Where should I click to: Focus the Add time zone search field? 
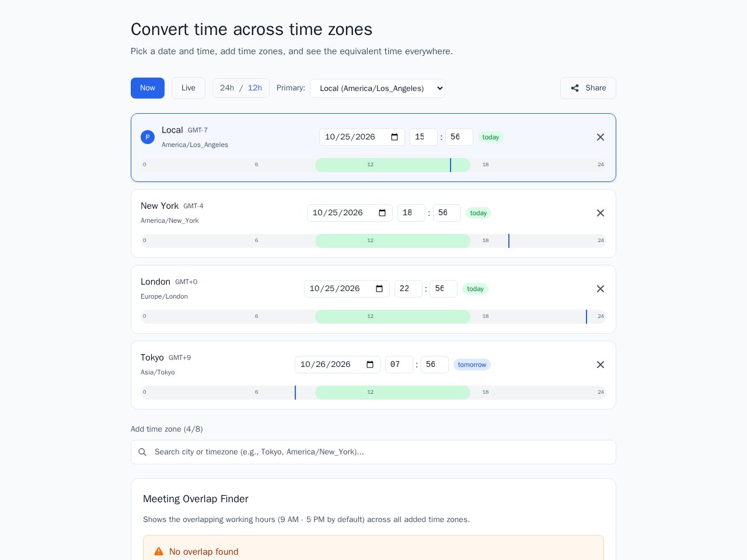coord(373,452)
